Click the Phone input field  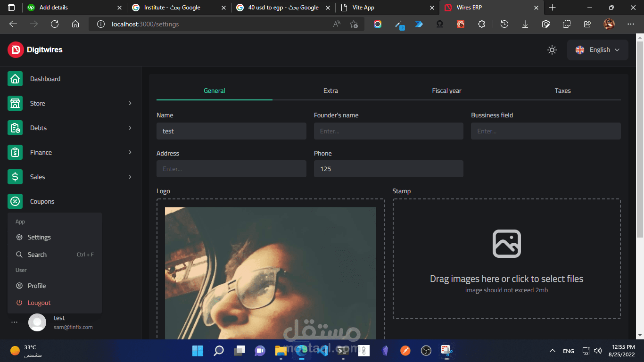(x=388, y=169)
